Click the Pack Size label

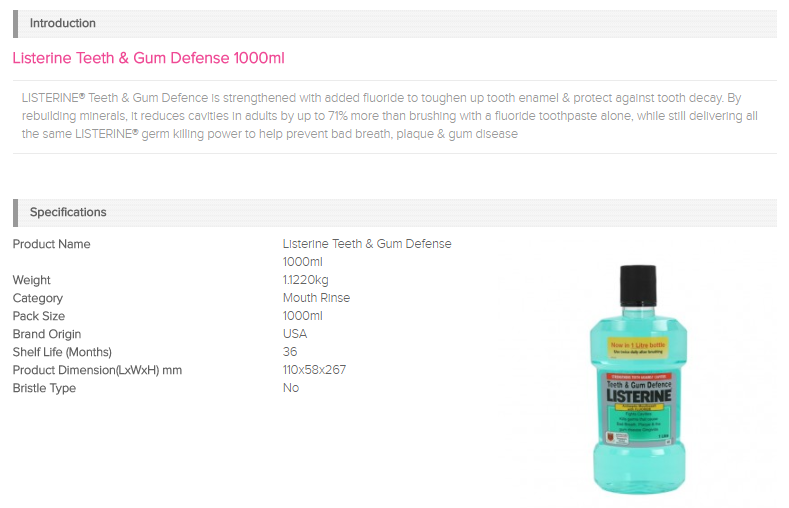[x=39, y=316]
